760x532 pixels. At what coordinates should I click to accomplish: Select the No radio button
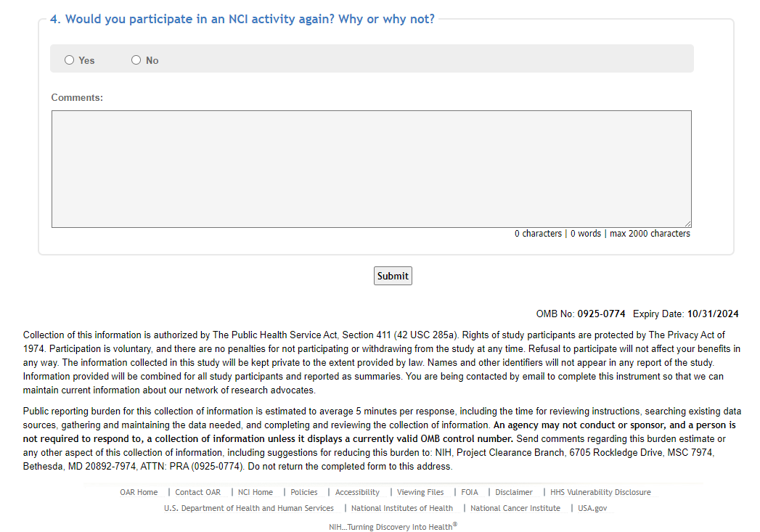pyautogui.click(x=136, y=60)
